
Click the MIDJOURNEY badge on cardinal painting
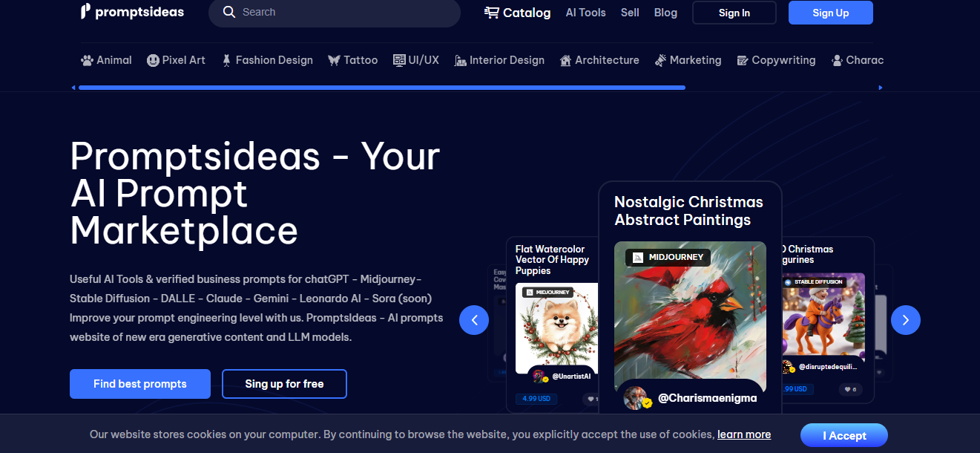(668, 257)
